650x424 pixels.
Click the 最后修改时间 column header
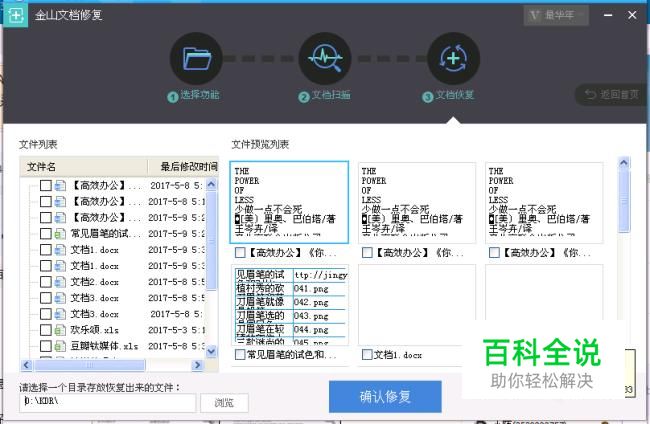tap(183, 167)
